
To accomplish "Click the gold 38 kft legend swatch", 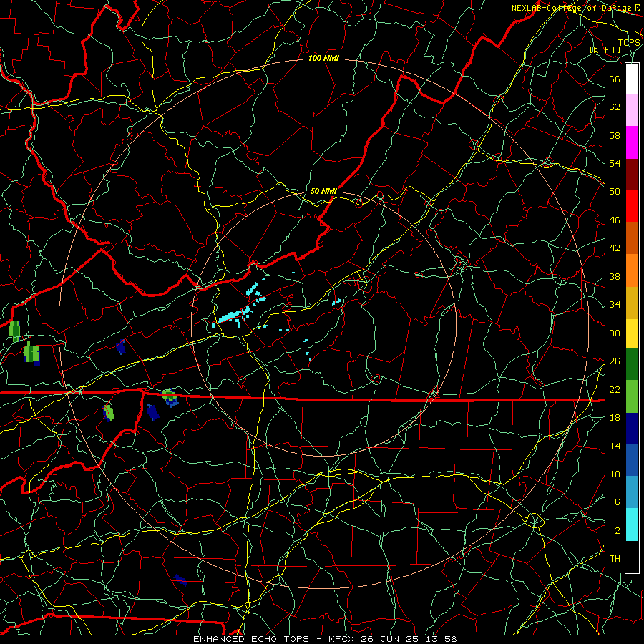I will pyautogui.click(x=632, y=303).
